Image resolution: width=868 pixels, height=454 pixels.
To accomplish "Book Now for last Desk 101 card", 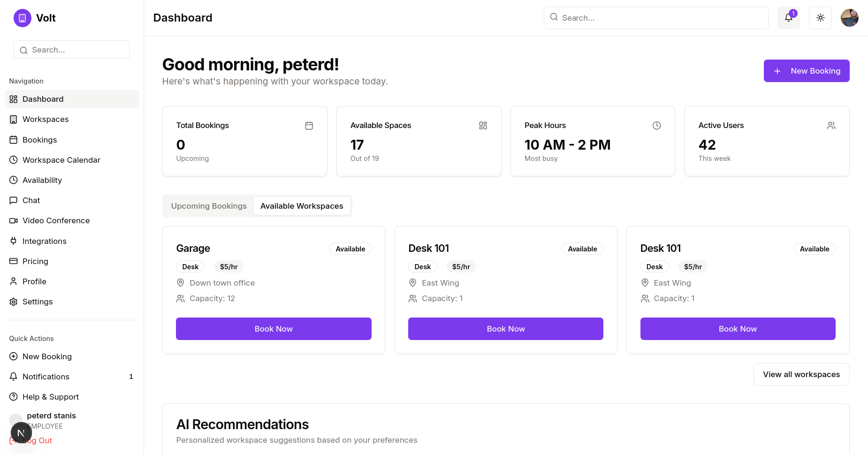I will point(738,329).
